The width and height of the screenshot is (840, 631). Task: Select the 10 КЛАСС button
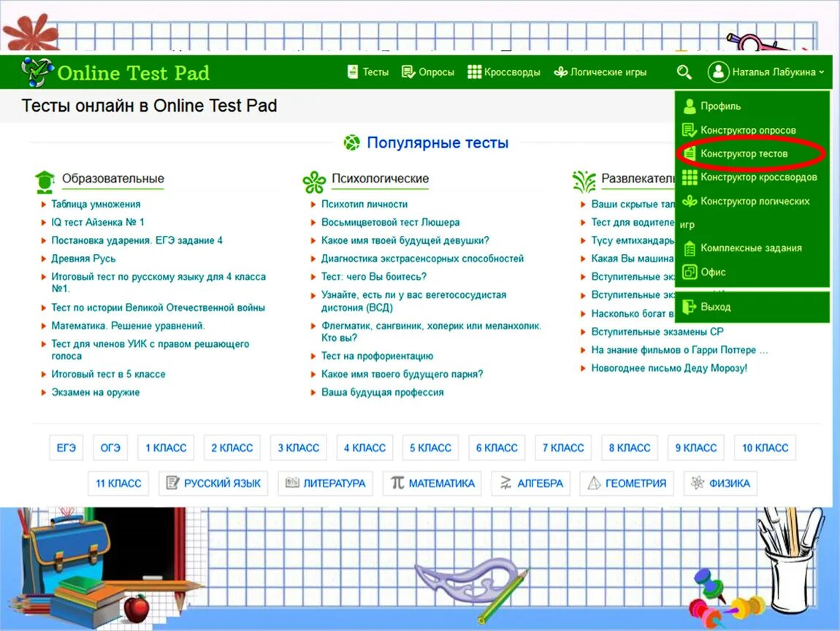pyautogui.click(x=765, y=448)
